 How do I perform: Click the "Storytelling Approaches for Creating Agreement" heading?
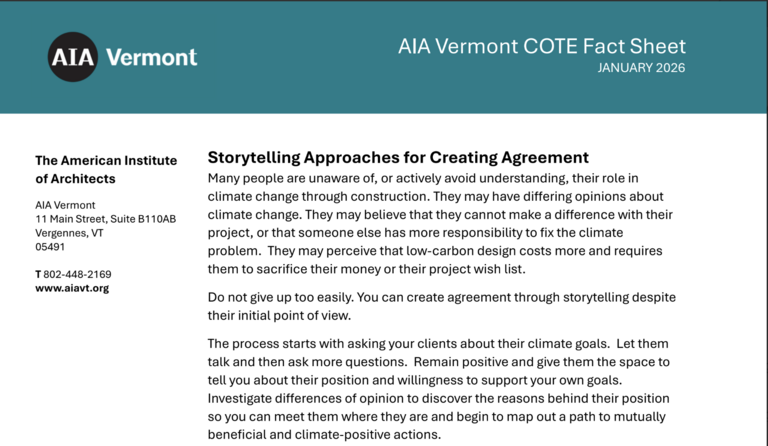coord(398,157)
